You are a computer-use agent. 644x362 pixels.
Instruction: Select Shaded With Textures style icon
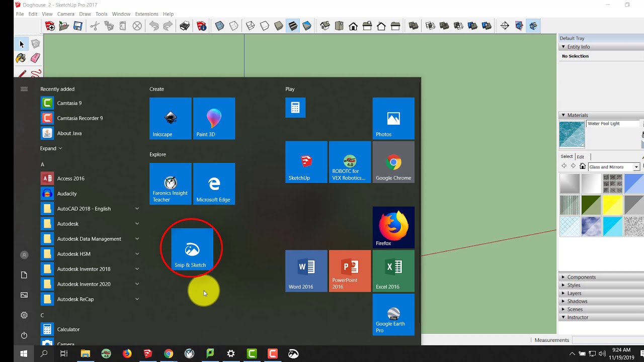click(293, 26)
